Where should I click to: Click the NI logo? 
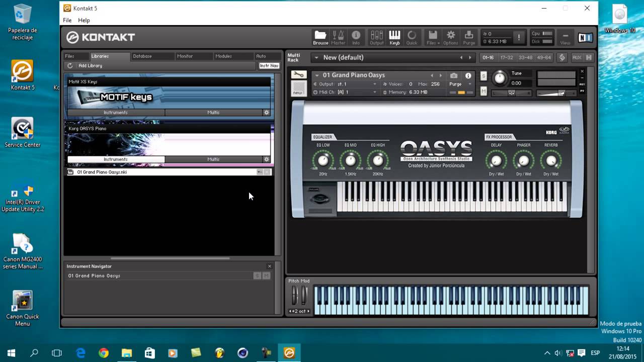tap(585, 38)
